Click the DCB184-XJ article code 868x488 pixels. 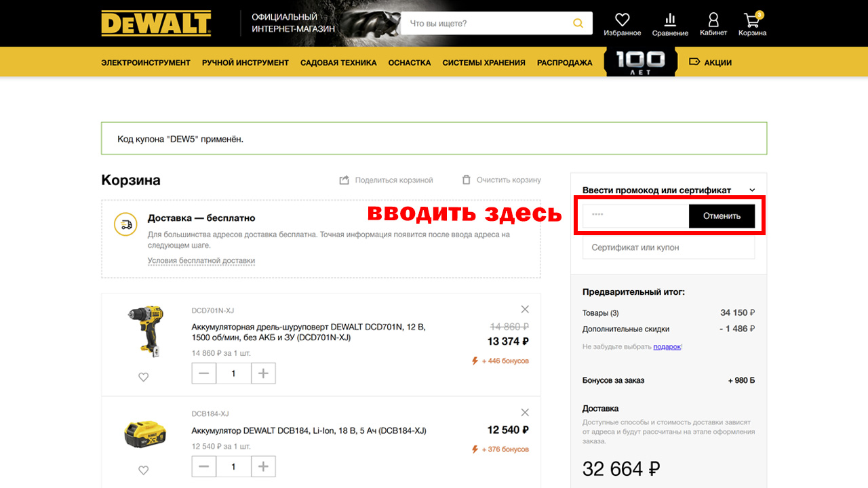tap(210, 413)
